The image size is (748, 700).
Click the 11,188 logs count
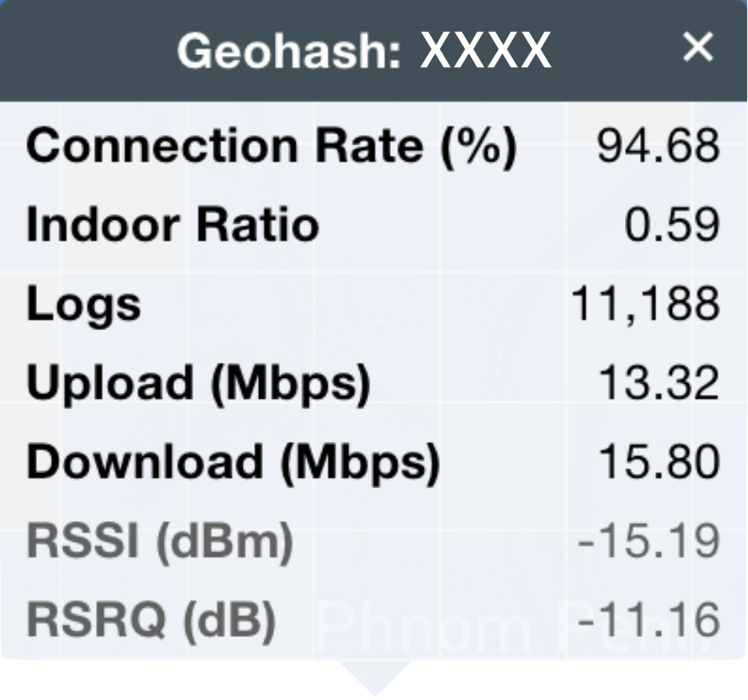click(646, 304)
